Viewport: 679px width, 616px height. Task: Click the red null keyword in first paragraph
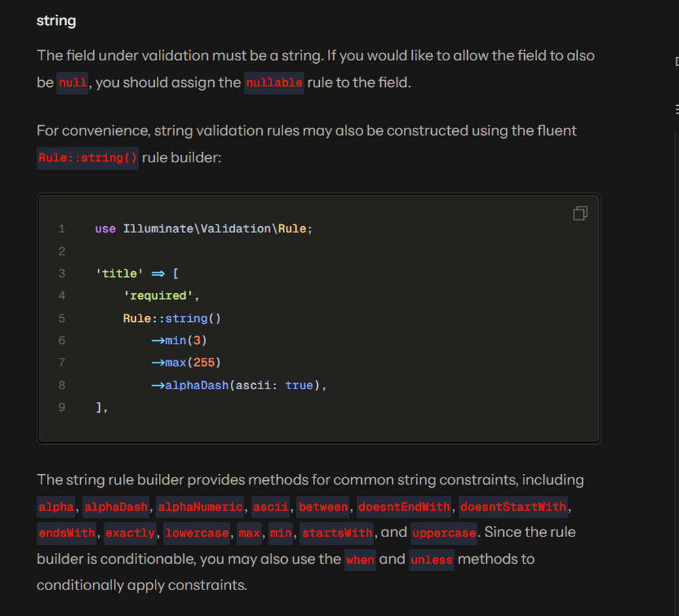coord(73,83)
